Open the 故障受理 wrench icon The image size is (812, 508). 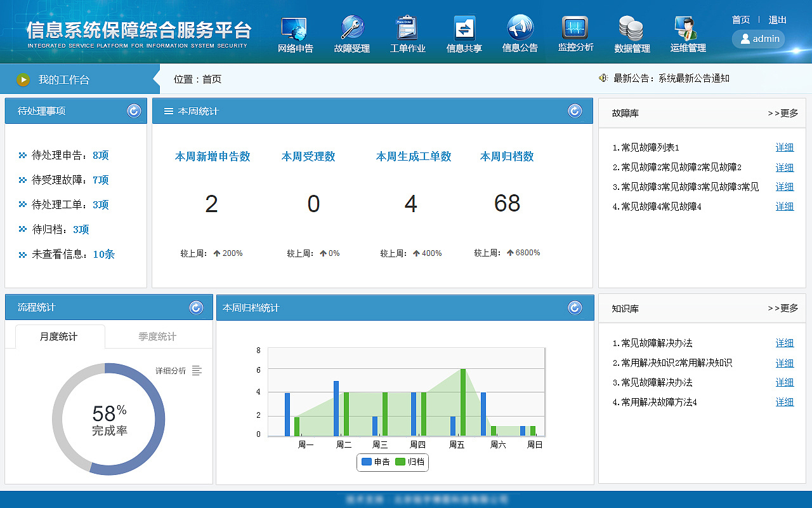tap(352, 28)
